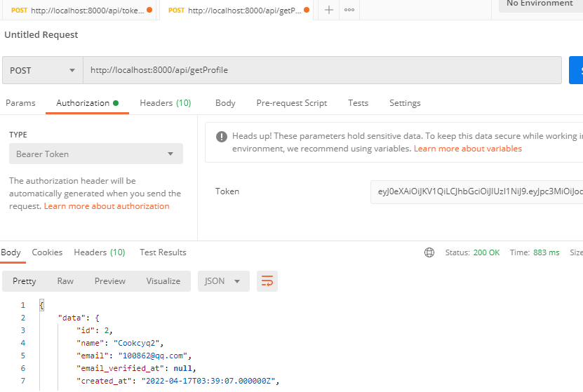
Task: Open the Params tab
Action: (20, 103)
